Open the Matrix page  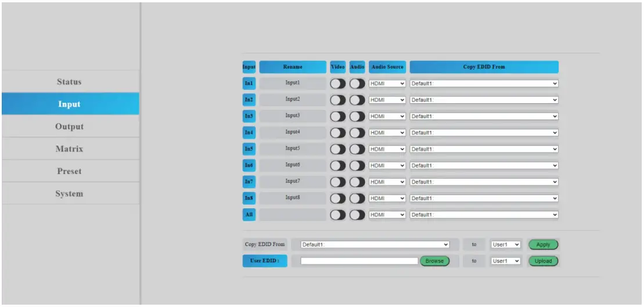[70, 149]
